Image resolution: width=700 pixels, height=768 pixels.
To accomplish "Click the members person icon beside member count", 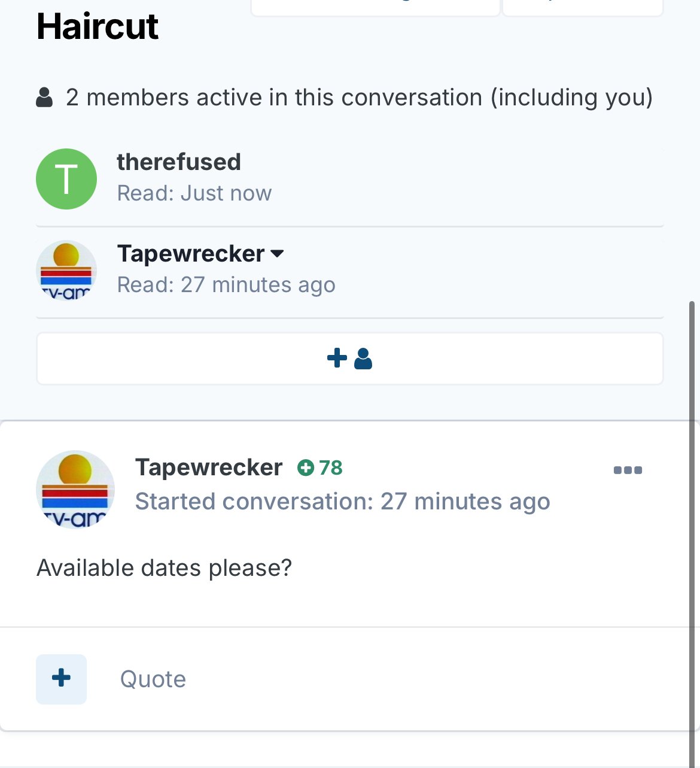I will [x=44, y=97].
